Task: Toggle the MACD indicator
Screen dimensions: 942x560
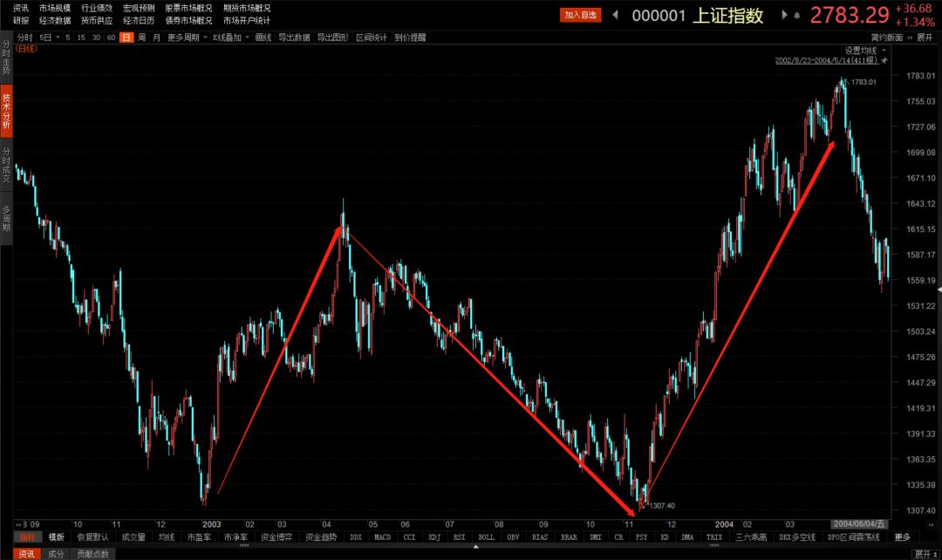Action: tap(382, 536)
